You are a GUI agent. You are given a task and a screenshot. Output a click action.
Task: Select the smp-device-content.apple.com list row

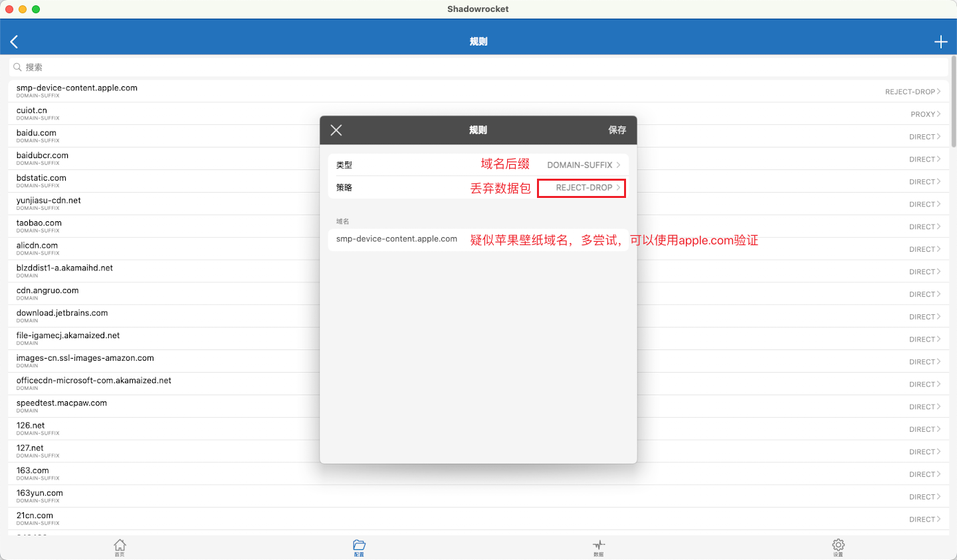(x=478, y=91)
